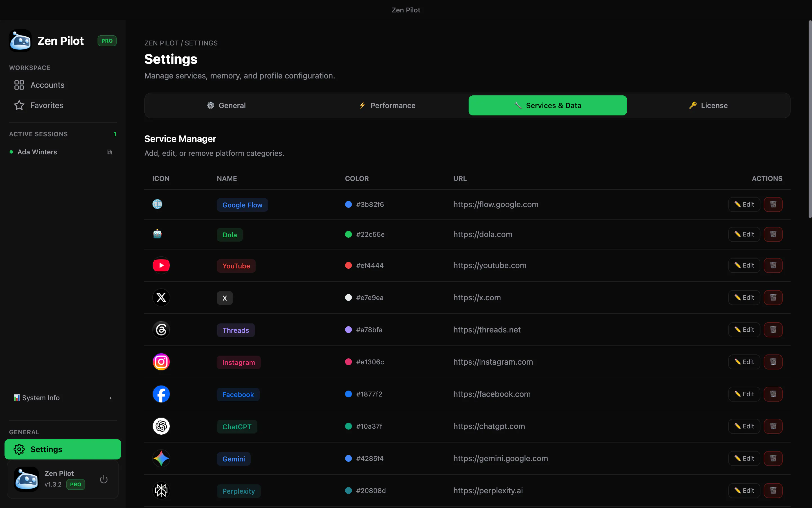
Task: Click the #ef4444 red color dot
Action: [348, 265]
